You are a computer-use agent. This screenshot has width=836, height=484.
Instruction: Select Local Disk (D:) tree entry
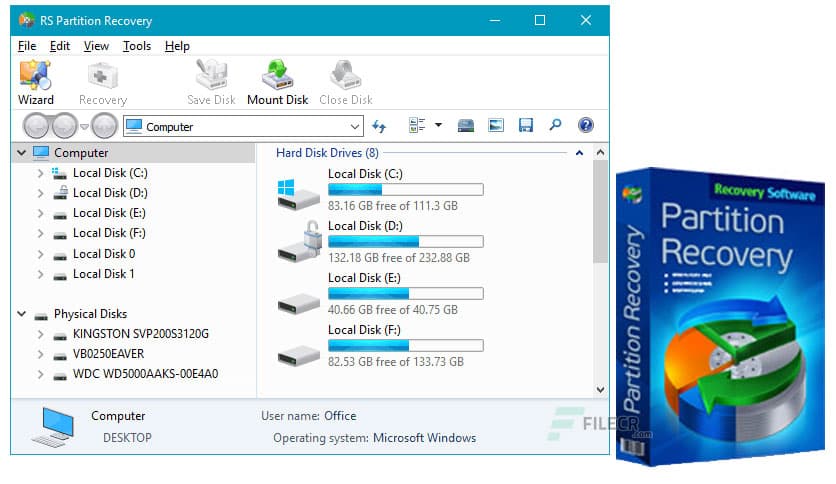click(110, 193)
